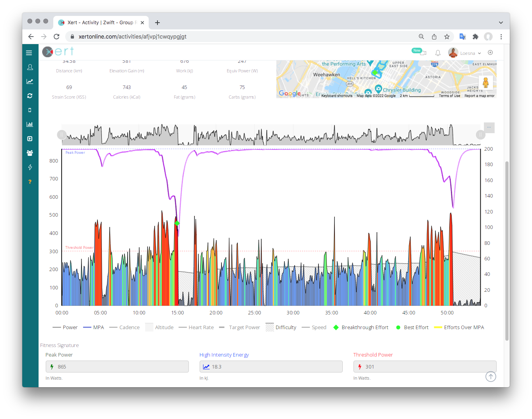Close the Xert Activity tab
This screenshot has width=532, height=419.
pyautogui.click(x=142, y=23)
